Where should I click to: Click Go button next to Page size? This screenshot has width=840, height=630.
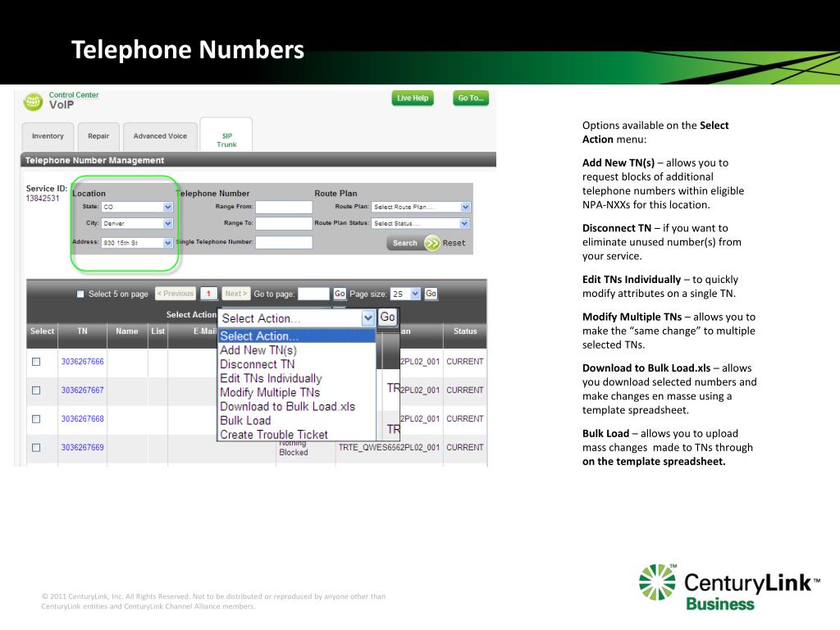pyautogui.click(x=431, y=294)
